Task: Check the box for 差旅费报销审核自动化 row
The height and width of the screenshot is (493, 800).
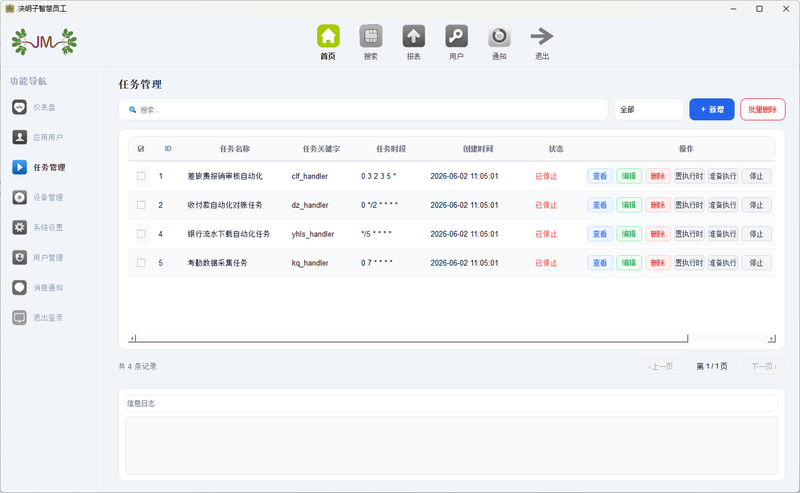Action: coord(141,176)
